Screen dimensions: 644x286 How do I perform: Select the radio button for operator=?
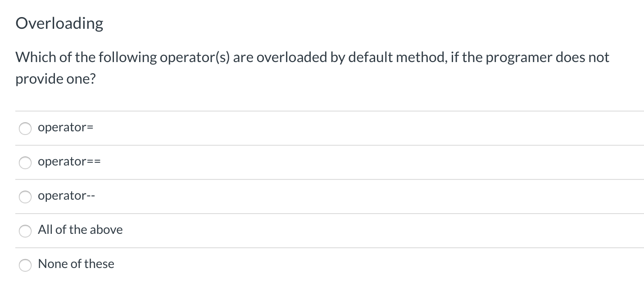pos(25,129)
